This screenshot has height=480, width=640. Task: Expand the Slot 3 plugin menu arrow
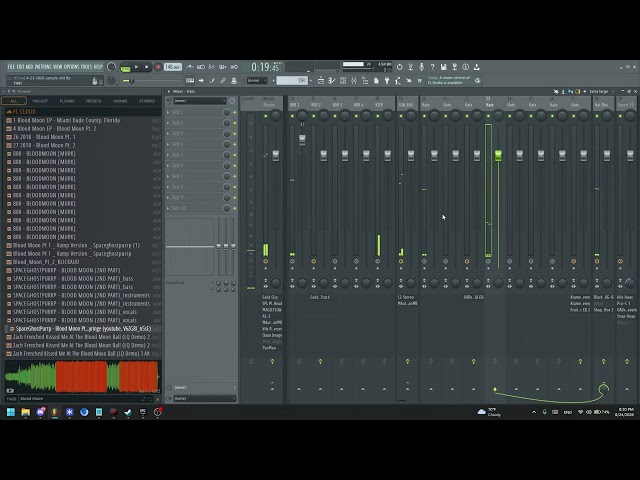[x=168, y=133]
